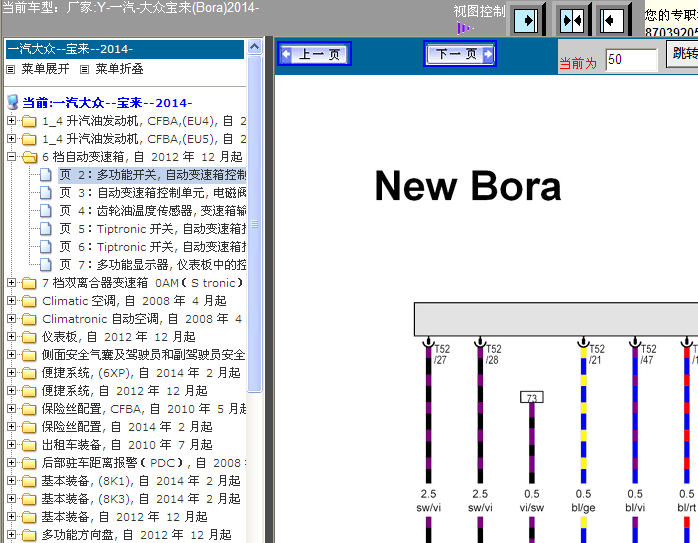
Task: Click folder icon of 多功能方向盘
Action: [x=29, y=535]
